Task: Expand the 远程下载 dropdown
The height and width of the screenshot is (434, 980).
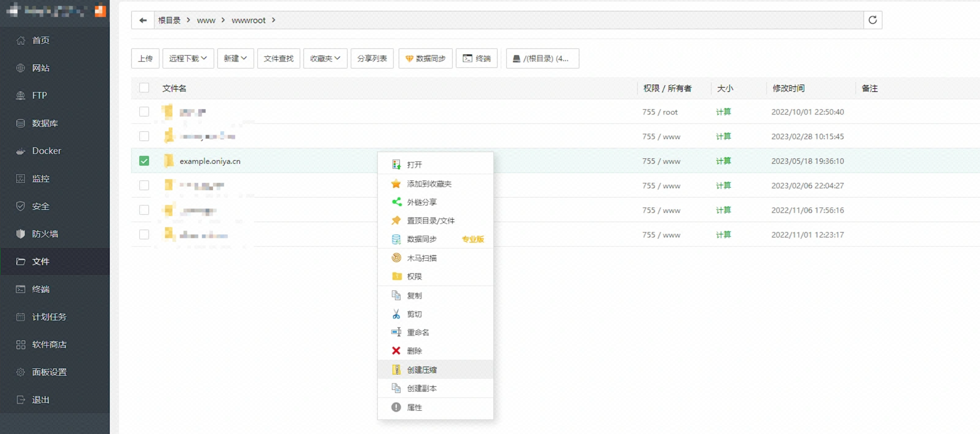Action: pos(188,58)
